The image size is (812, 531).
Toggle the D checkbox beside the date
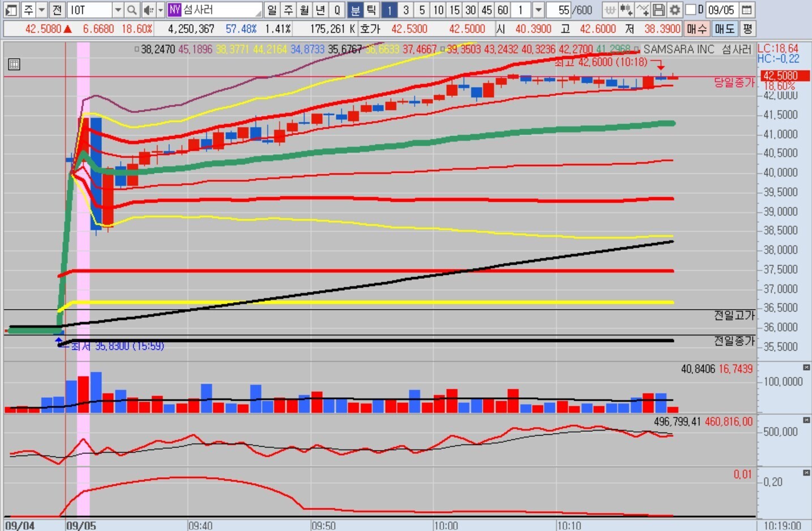691,10
